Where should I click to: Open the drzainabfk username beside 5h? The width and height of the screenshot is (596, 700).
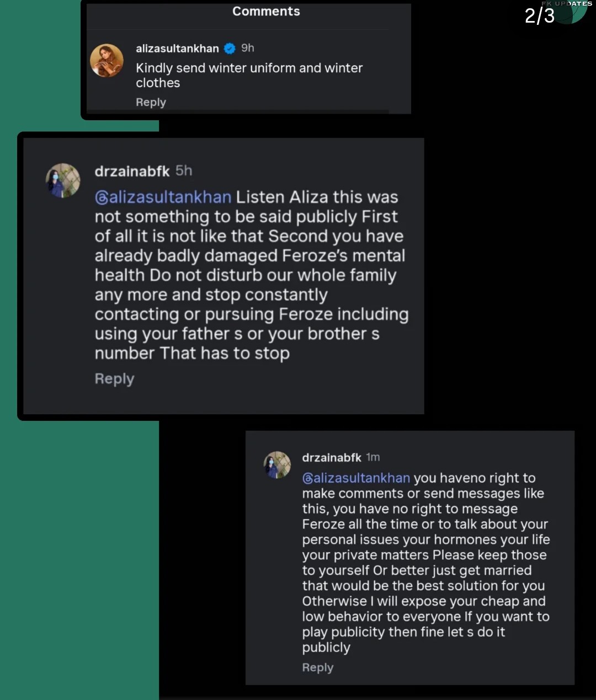pyautogui.click(x=132, y=172)
